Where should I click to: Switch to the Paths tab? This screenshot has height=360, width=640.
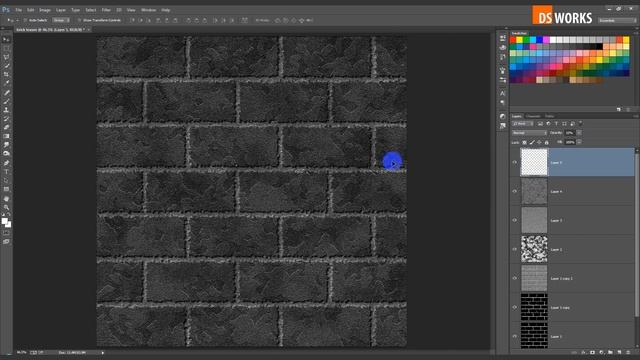(549, 116)
